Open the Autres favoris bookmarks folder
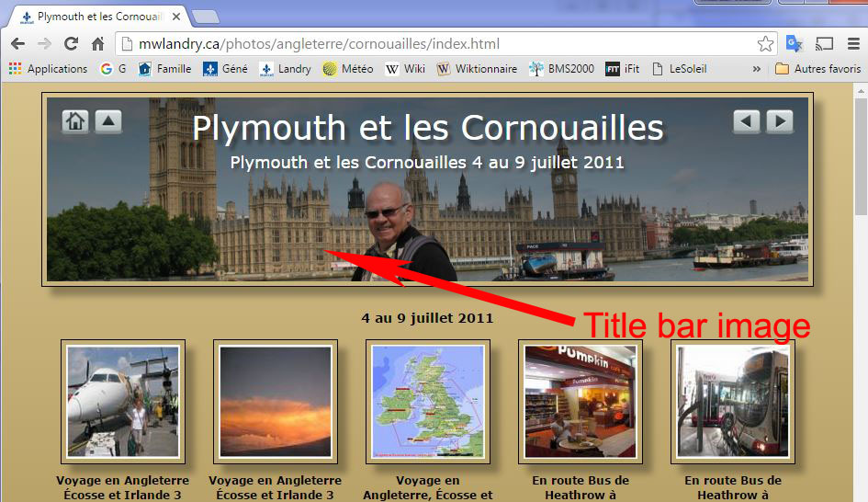 pyautogui.click(x=817, y=69)
